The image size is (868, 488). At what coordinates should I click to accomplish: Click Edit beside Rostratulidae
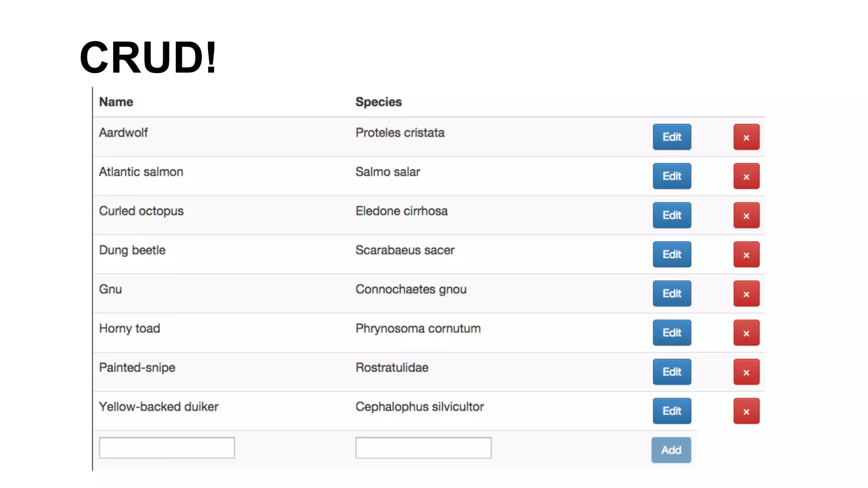tap(671, 372)
